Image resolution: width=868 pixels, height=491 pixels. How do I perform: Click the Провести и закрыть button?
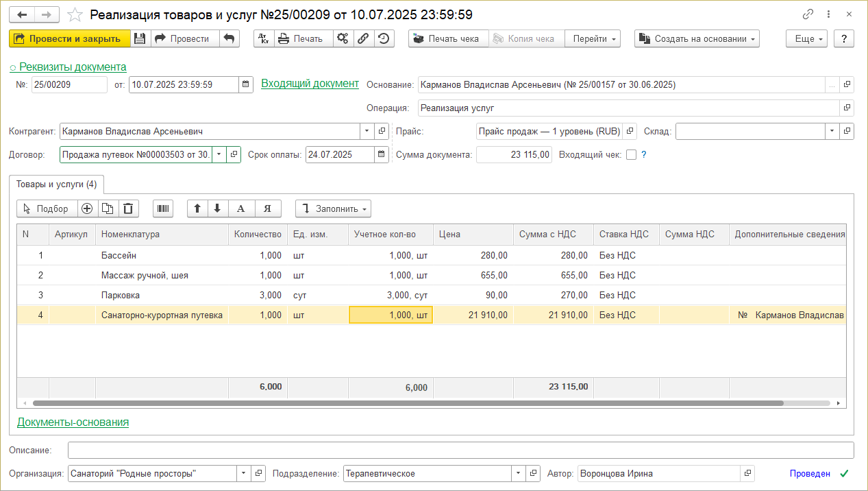tap(69, 39)
